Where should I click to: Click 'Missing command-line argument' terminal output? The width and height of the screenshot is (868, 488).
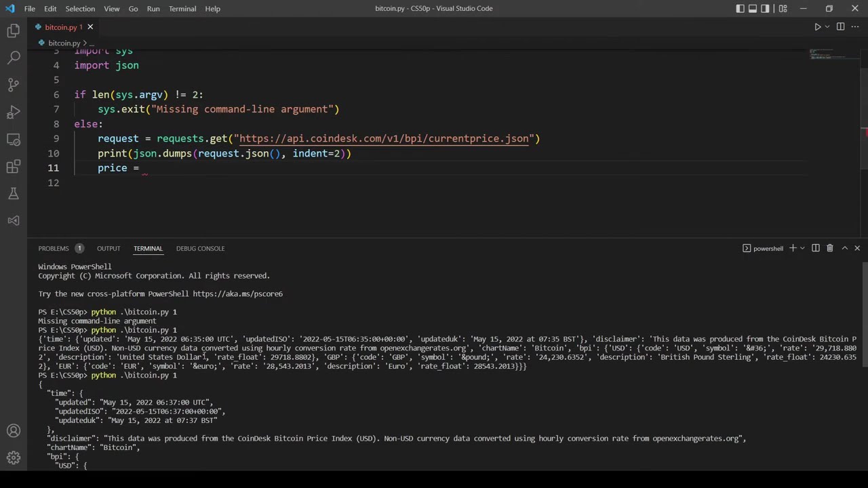tap(97, 321)
